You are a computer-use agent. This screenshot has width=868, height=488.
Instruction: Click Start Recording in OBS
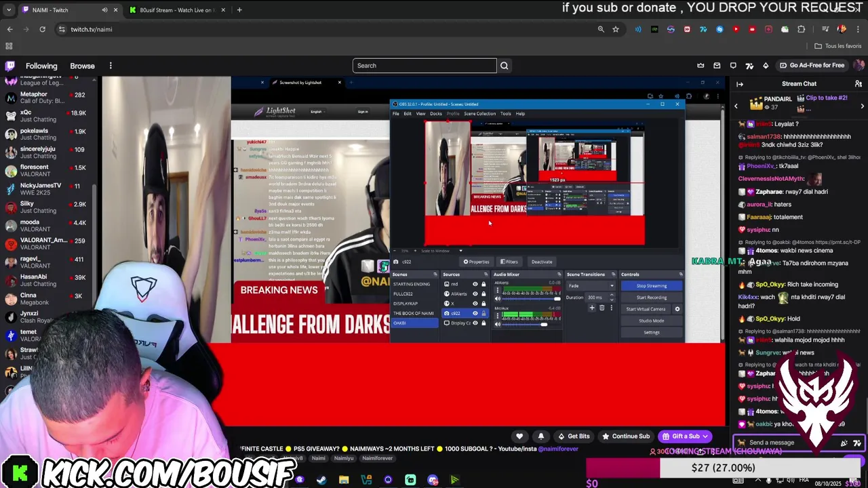[652, 298]
